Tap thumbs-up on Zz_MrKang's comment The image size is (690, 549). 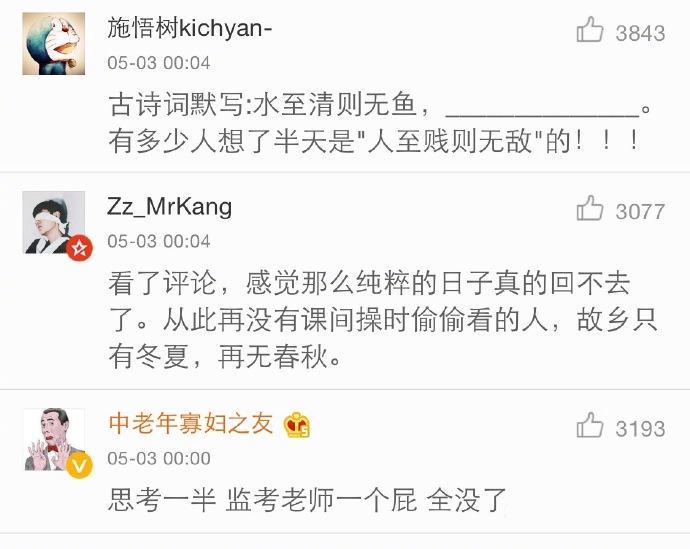[590, 208]
